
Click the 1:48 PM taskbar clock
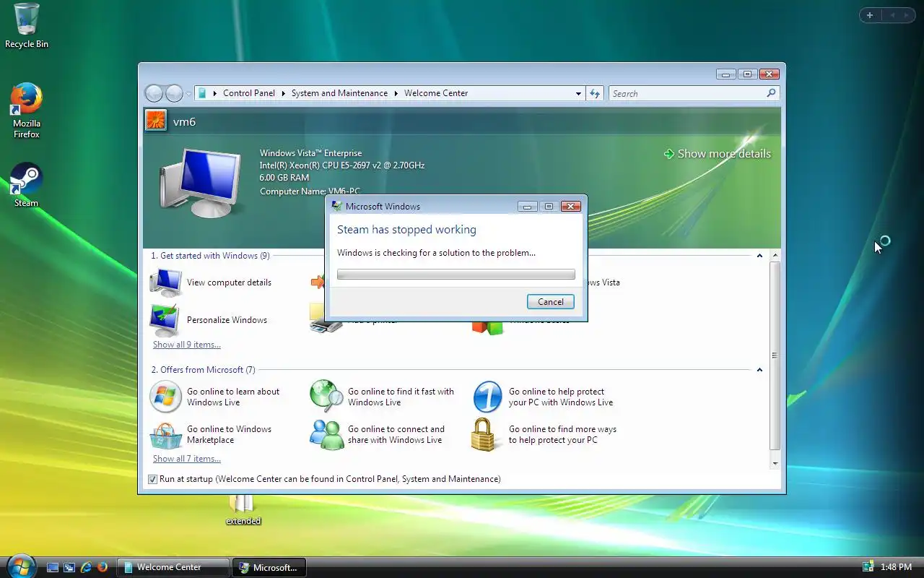point(896,567)
